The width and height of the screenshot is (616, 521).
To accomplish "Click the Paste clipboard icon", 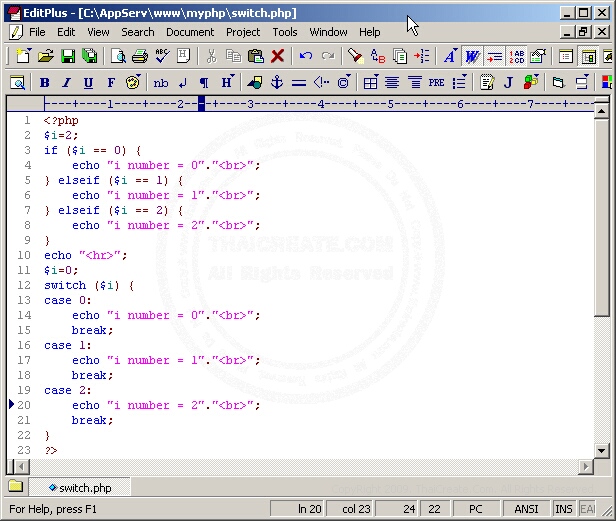I will [x=255, y=57].
